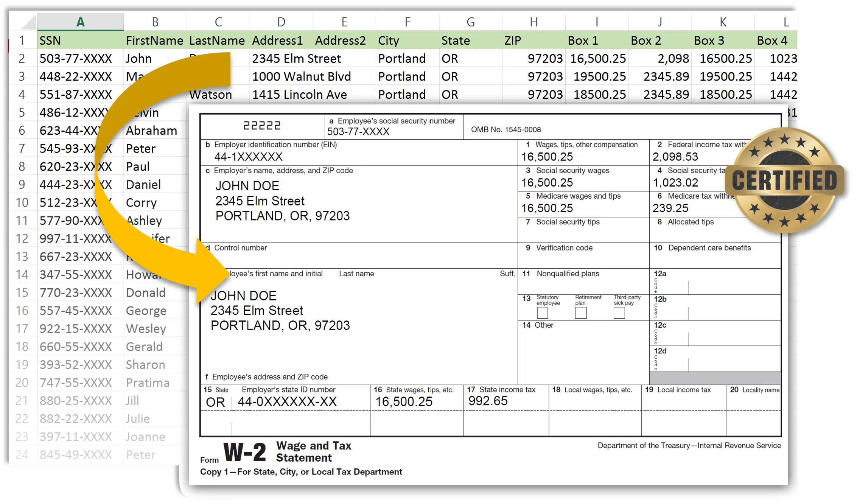Select column K header
The image size is (857, 504).
[723, 22]
